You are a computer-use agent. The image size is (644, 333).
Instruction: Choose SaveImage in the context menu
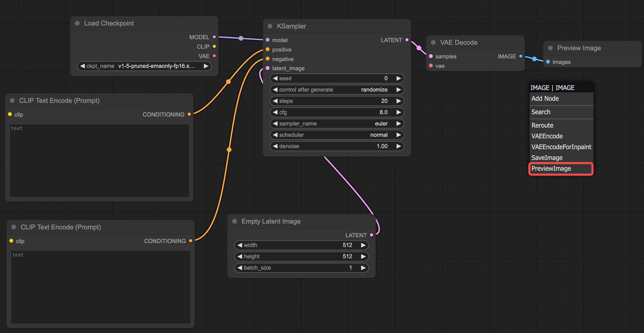pyautogui.click(x=561, y=158)
